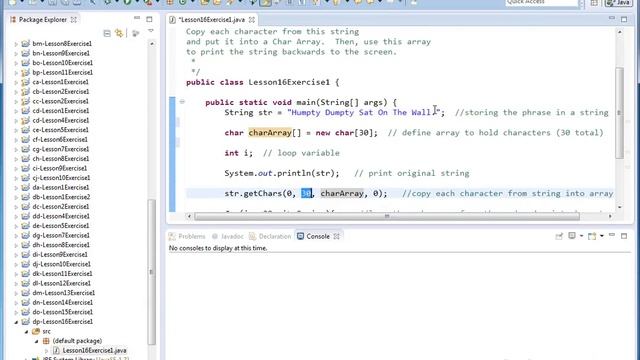Collapse the src folder node

(x=27, y=331)
